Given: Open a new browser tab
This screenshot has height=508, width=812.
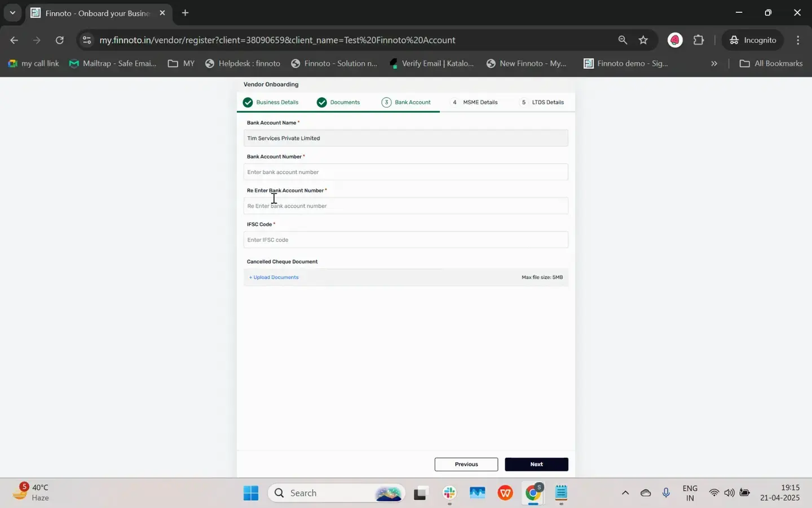Looking at the screenshot, I should coord(185,12).
